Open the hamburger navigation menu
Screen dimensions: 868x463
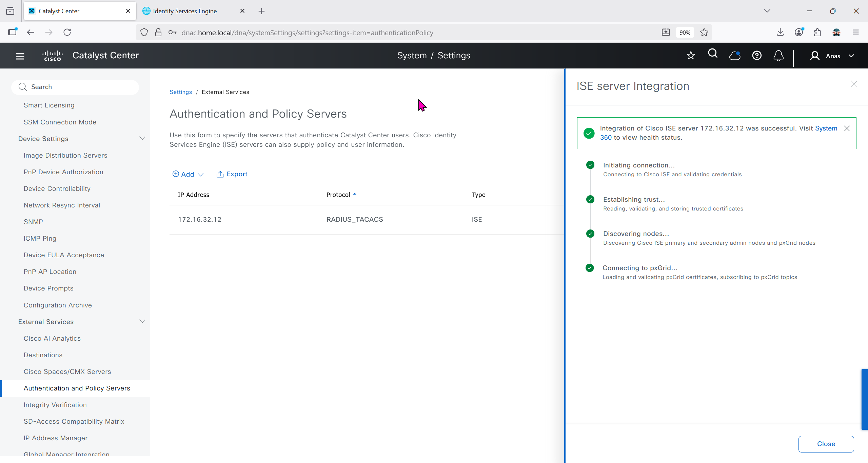tap(20, 56)
